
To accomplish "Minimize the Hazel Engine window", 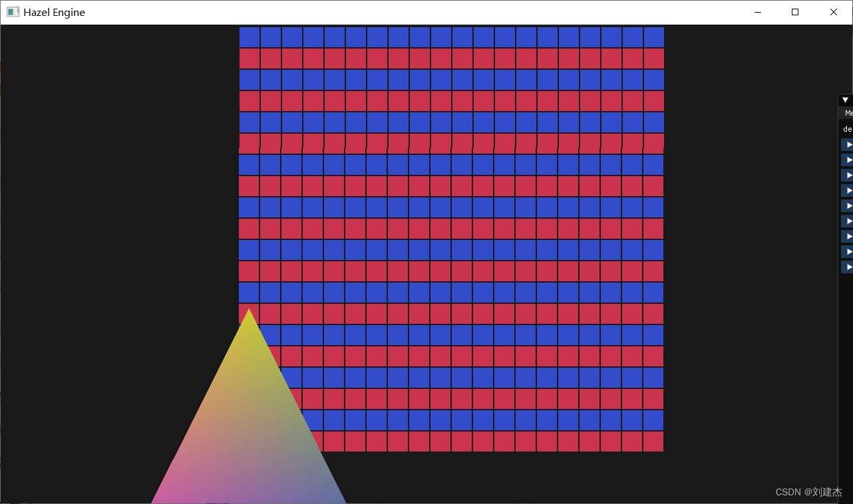I will click(x=757, y=12).
